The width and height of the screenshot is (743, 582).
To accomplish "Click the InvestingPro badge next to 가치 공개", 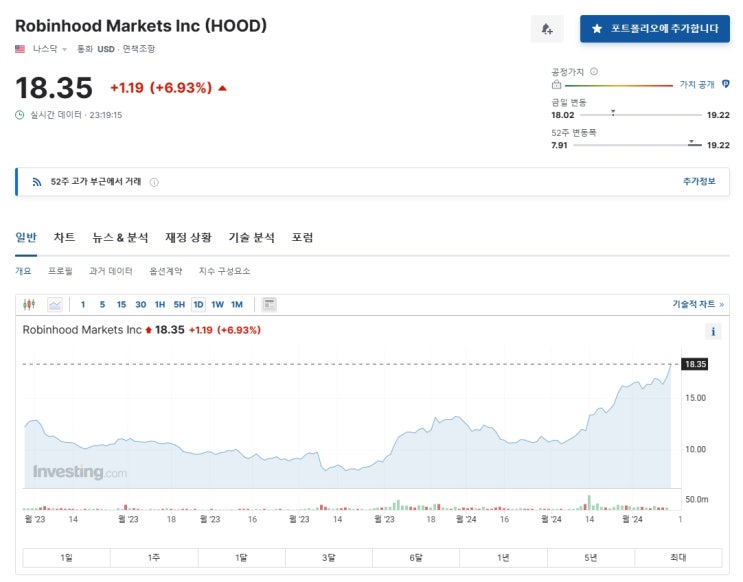I will [x=725, y=84].
